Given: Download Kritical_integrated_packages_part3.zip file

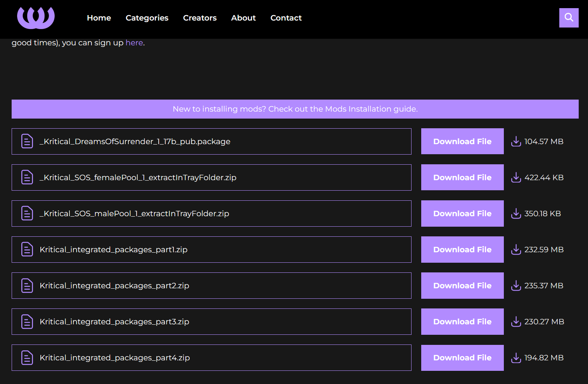Looking at the screenshot, I should pos(462,322).
